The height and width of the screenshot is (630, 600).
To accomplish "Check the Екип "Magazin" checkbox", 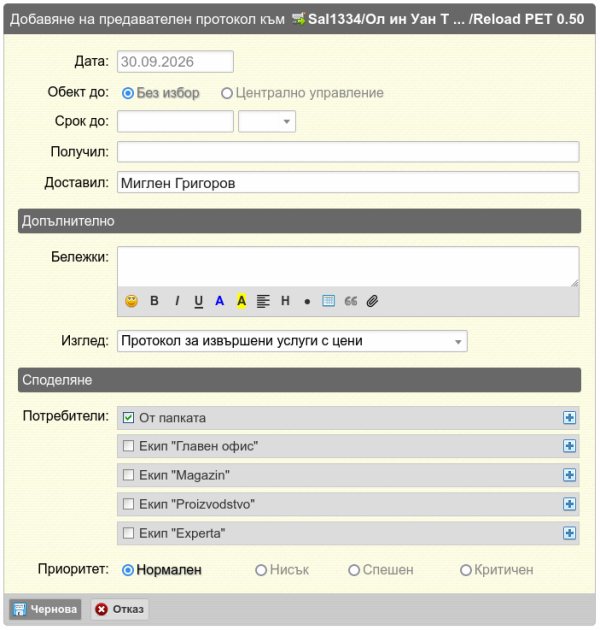I will tap(128, 475).
